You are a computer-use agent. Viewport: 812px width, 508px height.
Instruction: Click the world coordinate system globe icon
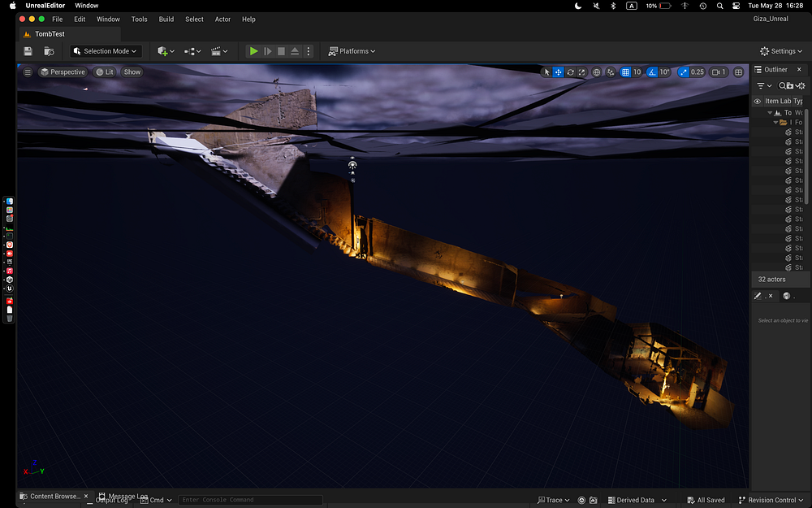coord(597,72)
